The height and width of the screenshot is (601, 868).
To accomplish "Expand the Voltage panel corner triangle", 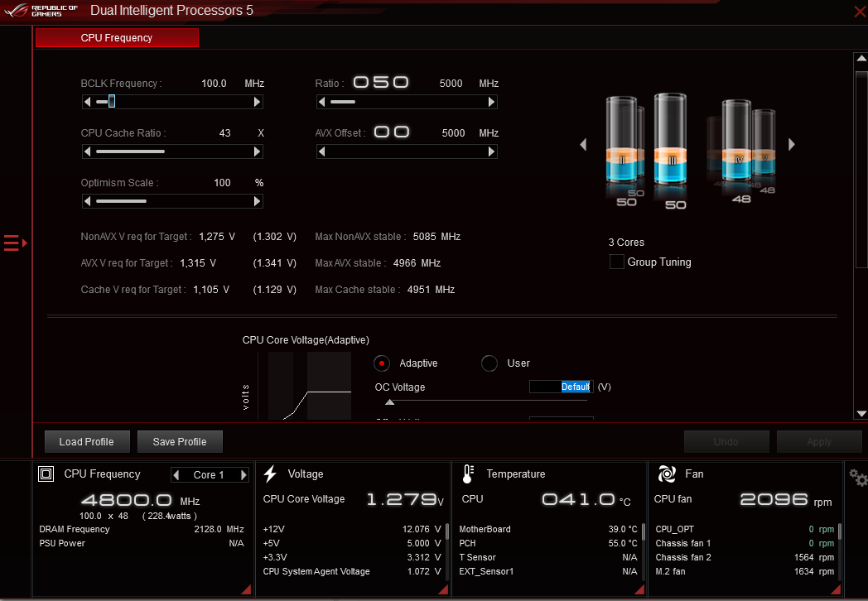I will (x=443, y=590).
